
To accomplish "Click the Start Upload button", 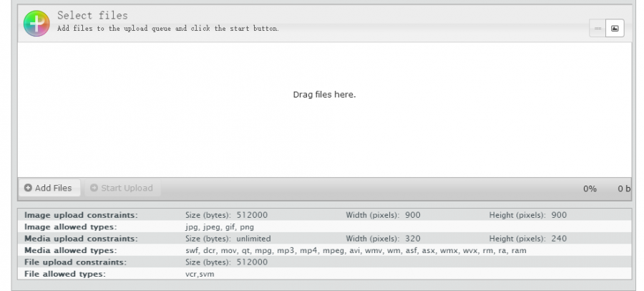I will pos(122,188).
